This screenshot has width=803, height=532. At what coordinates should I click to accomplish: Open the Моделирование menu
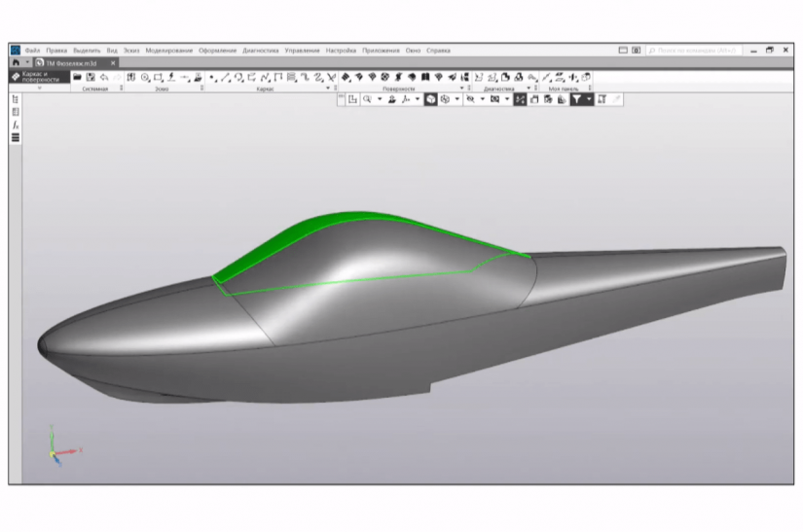point(169,51)
